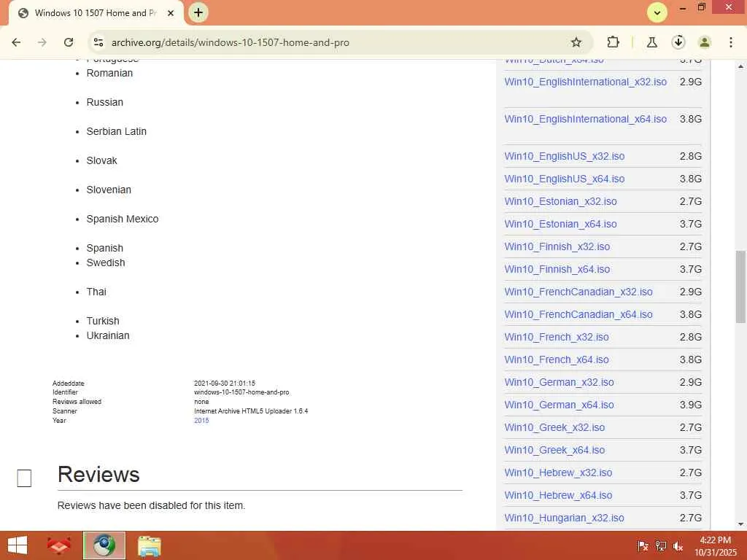Click the 3.9G size of German x64
The height and width of the screenshot is (560, 747).
[690, 405]
